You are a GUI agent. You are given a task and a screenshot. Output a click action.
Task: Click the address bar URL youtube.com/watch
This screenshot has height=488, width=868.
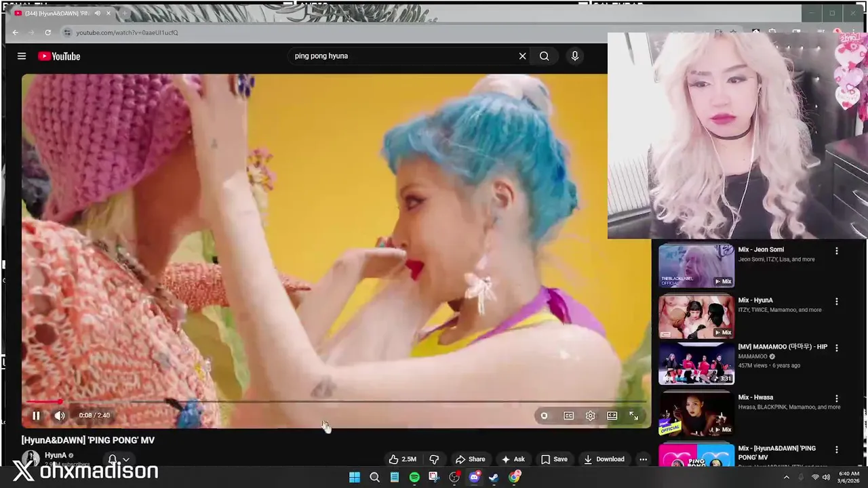coord(127,33)
